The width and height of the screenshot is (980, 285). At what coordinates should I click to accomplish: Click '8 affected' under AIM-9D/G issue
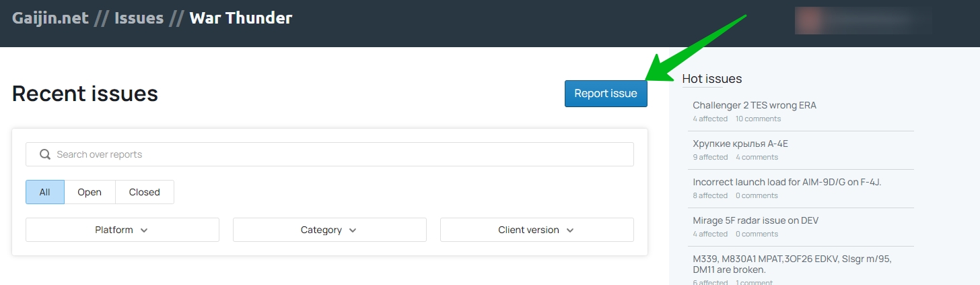click(710, 195)
